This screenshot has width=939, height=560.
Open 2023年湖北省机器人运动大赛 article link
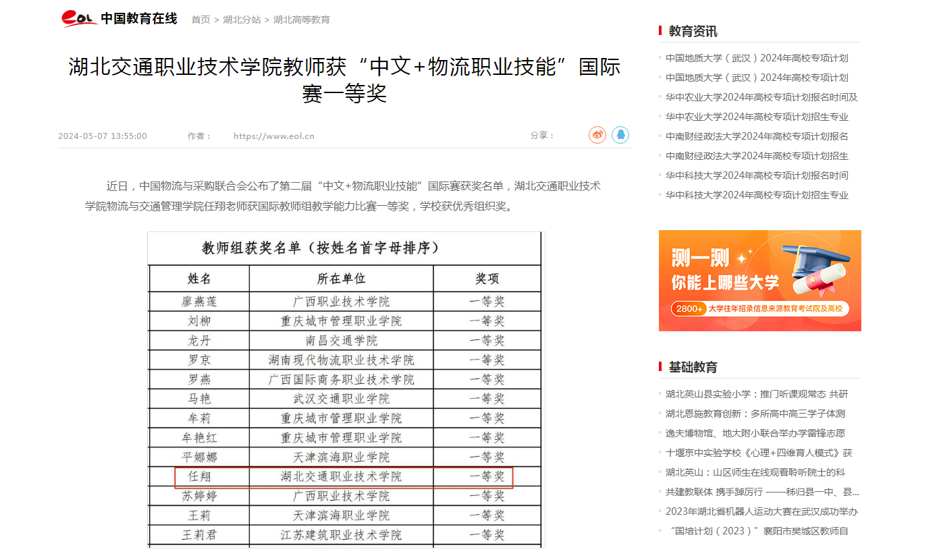[x=761, y=511]
